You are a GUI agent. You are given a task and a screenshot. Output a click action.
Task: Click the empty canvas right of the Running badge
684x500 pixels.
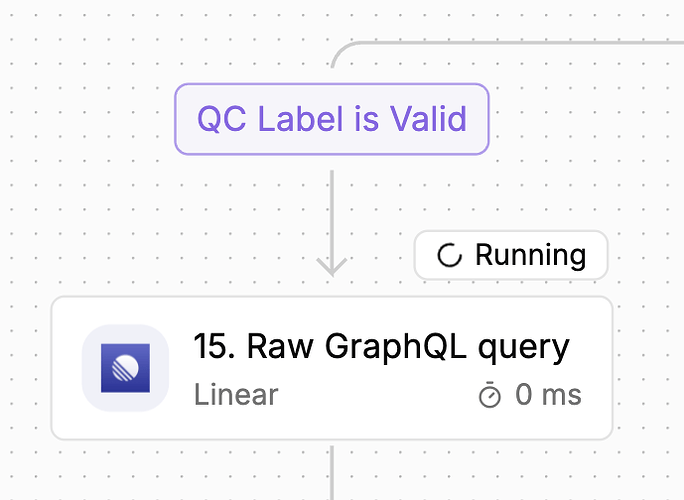coord(645,256)
